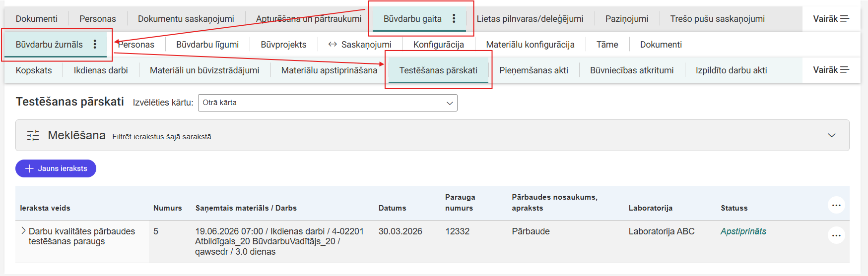
Task: Go to the Paziņojumi tab
Action: click(x=627, y=19)
